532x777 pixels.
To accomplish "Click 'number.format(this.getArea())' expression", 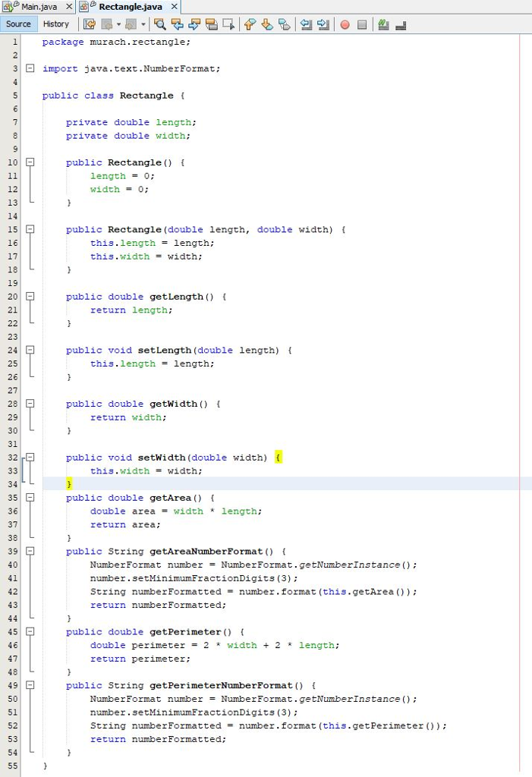I will click(325, 592).
